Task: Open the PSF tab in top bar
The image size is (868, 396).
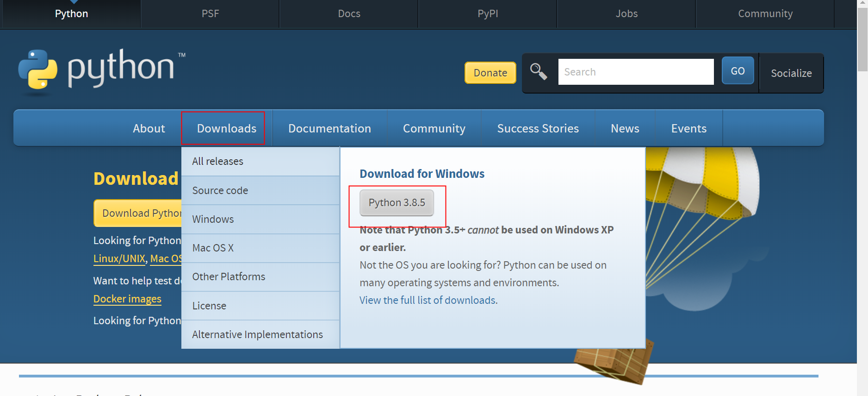Action: tap(210, 14)
